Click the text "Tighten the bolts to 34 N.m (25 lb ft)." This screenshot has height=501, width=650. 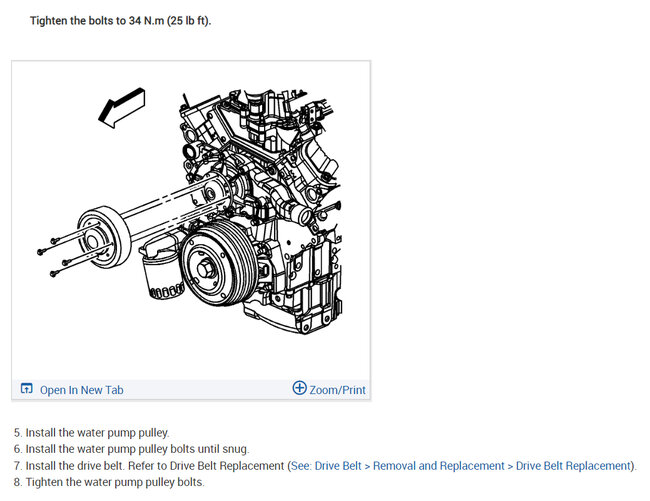[x=120, y=21]
